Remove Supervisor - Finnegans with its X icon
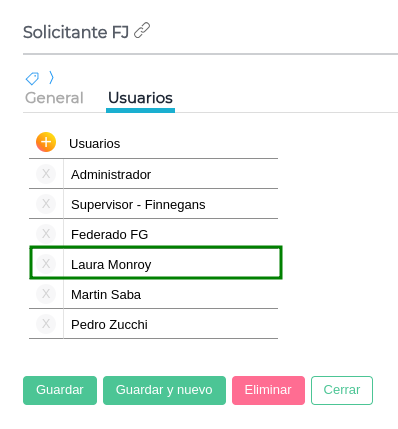The image size is (398, 429). [46, 204]
